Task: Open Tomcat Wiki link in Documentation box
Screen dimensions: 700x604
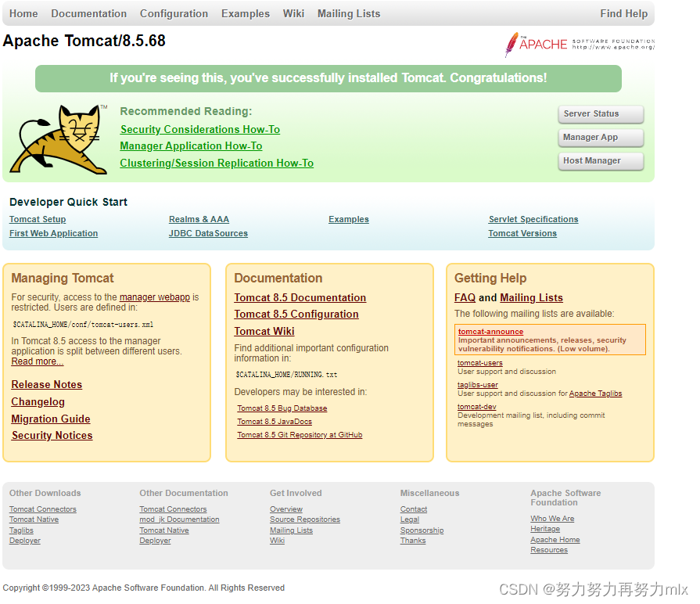Action: click(x=264, y=331)
